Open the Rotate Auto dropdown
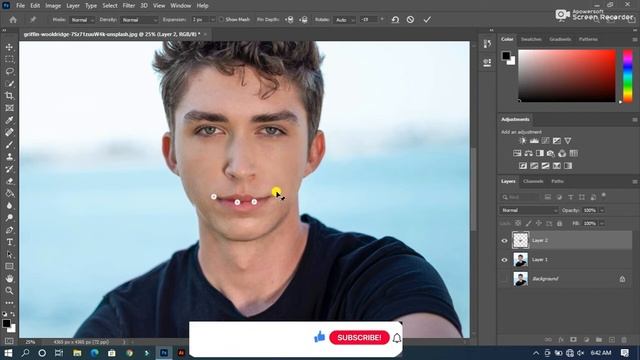Viewport: 640px width, 360px height. click(x=345, y=20)
